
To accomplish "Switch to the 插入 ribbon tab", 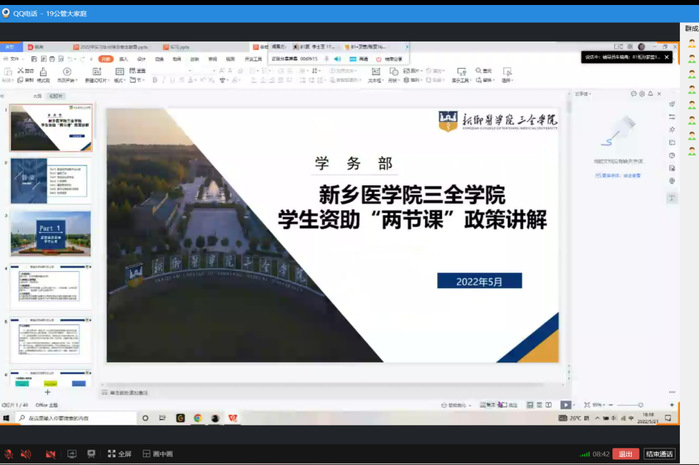I will [x=124, y=59].
